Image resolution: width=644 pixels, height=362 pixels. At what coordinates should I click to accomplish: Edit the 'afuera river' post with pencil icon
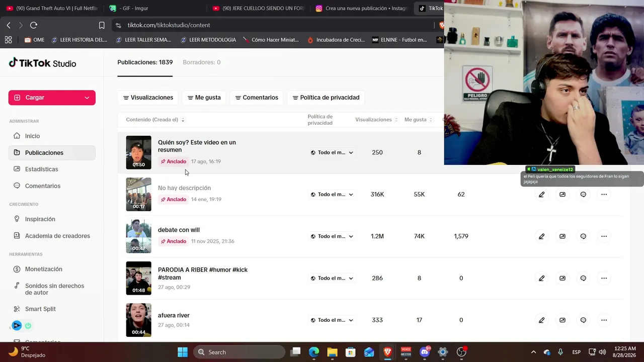click(541, 320)
